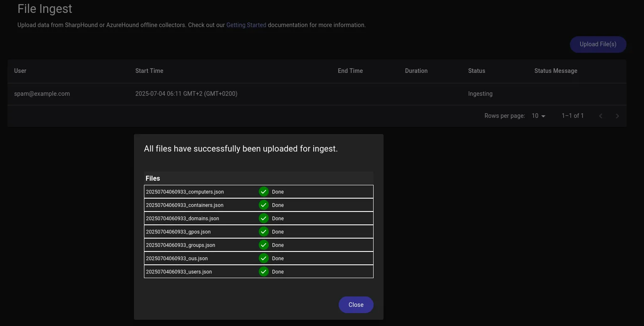Image resolution: width=644 pixels, height=326 pixels.
Task: Click the 20250704060933_users.json file name
Action: (179, 272)
